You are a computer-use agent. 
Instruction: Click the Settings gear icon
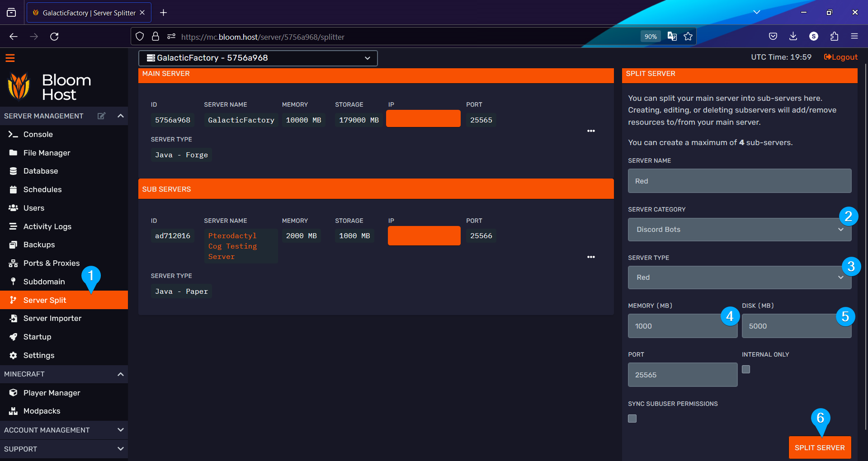13,355
